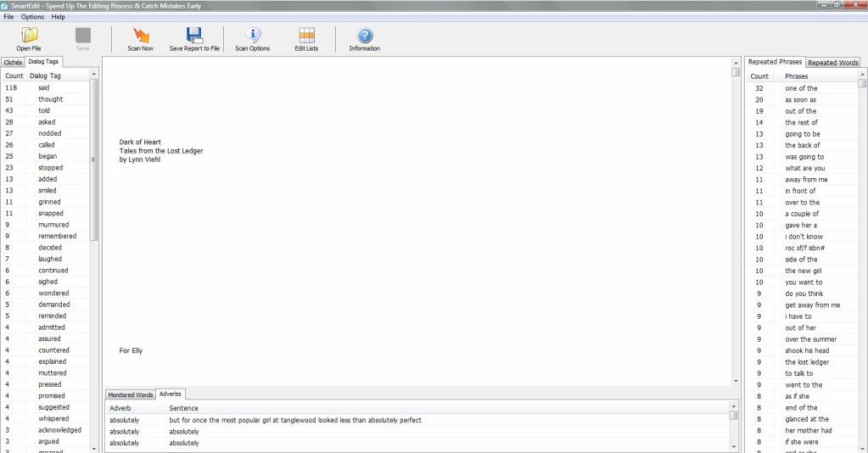868x453 pixels.
Task: Open the Options menu
Action: 32,17
